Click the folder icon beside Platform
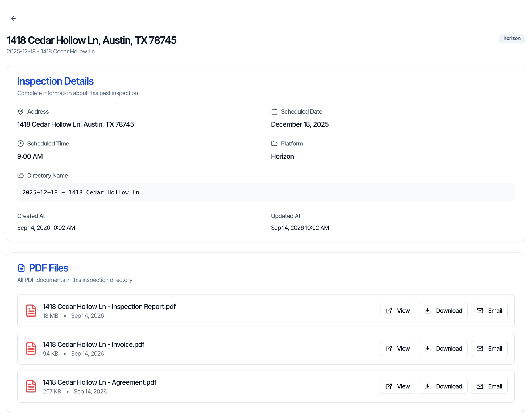Image resolution: width=532 pixels, height=420 pixels. pos(274,143)
